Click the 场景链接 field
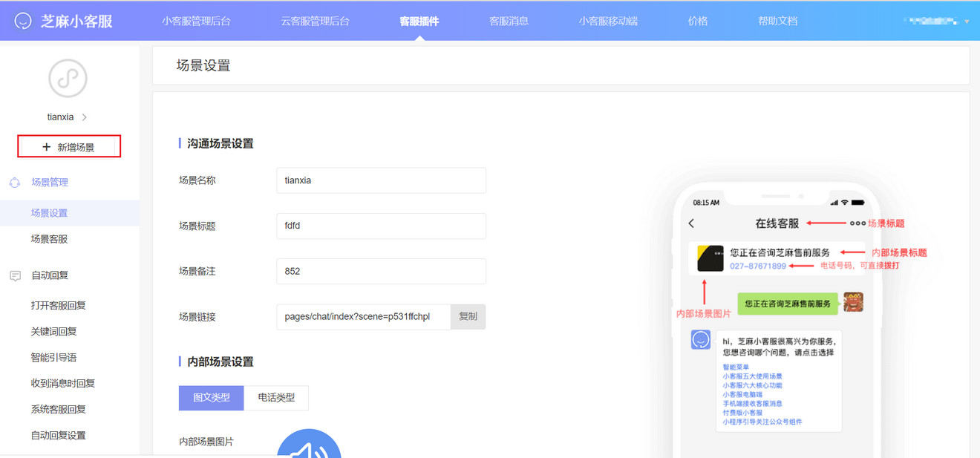This screenshot has height=458, width=980. click(364, 316)
